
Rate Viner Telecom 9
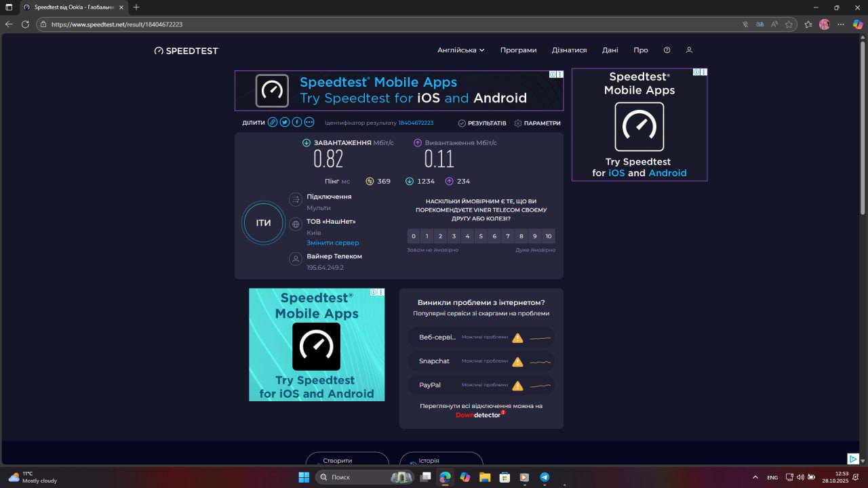pyautogui.click(x=535, y=236)
